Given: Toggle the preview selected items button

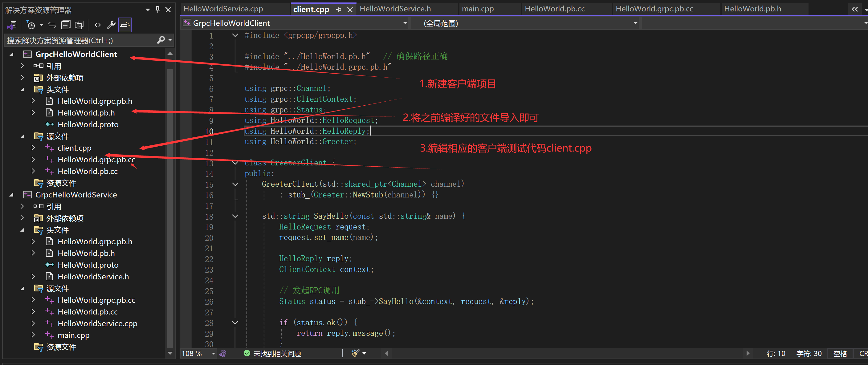Looking at the screenshot, I should (x=125, y=25).
